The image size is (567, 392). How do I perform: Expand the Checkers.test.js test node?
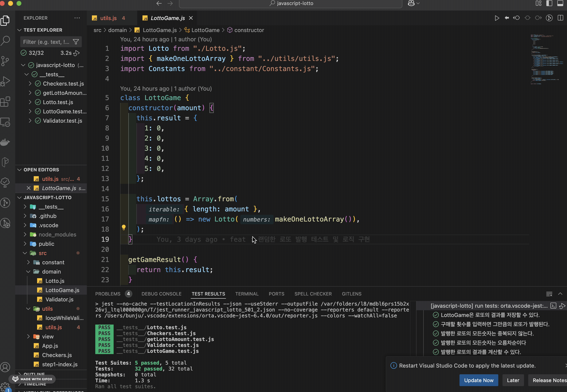pos(30,84)
